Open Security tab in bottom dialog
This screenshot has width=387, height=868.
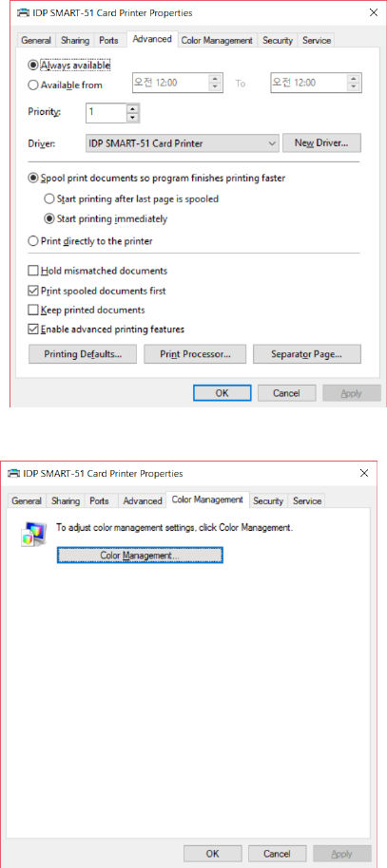pos(268,500)
